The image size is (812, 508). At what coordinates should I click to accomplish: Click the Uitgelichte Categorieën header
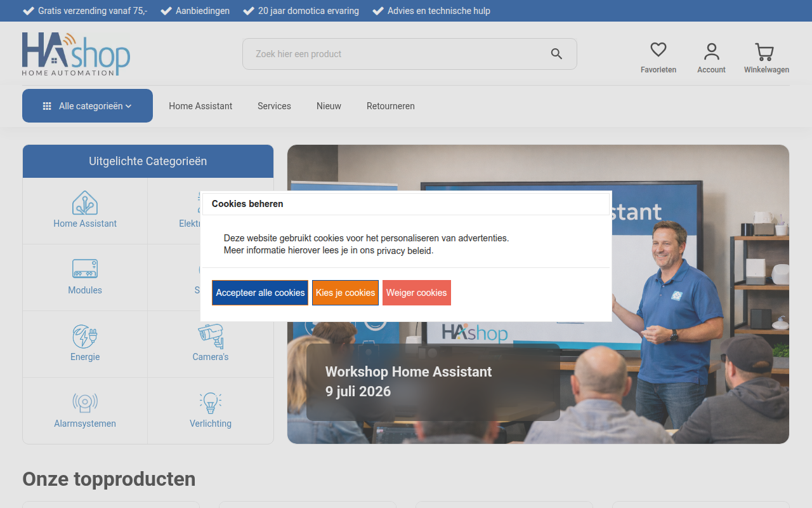point(148,161)
